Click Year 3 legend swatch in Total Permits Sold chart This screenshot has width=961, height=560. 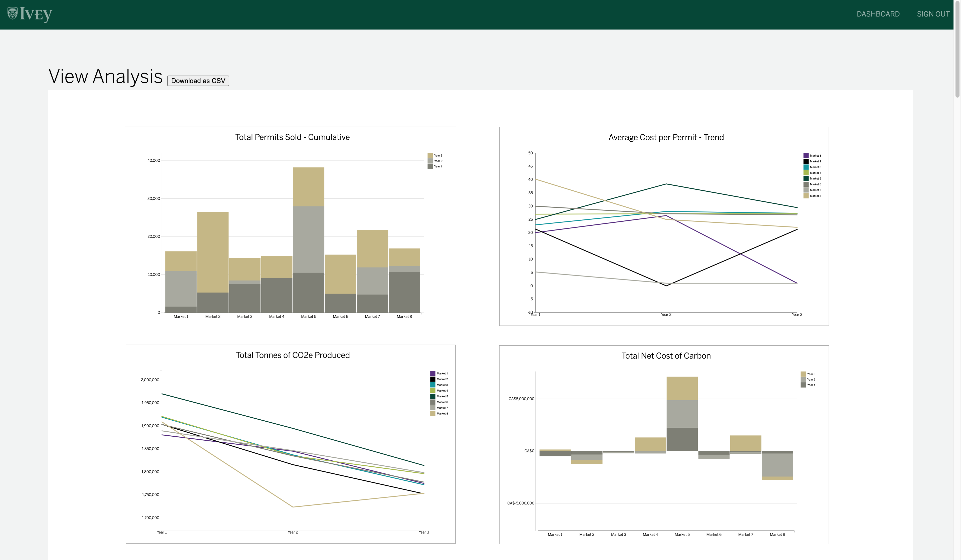(x=430, y=156)
